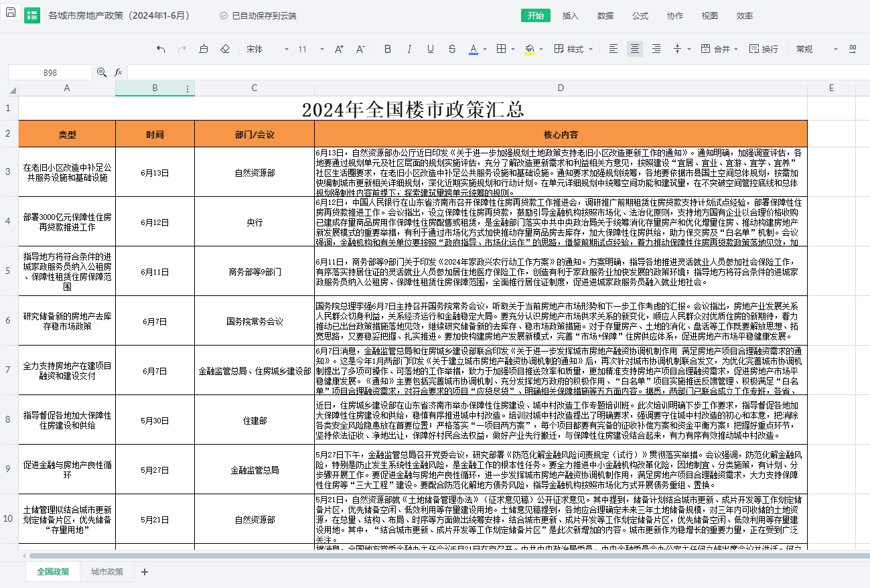
Task: Select the format painter icon
Action: point(204,49)
